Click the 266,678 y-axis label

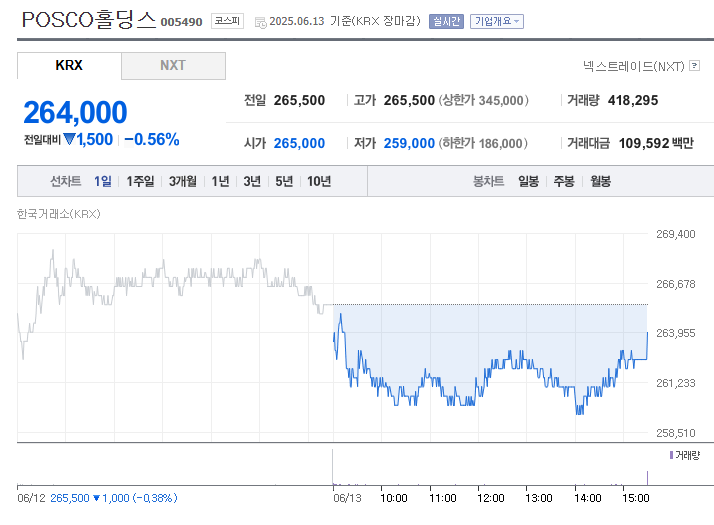pyautogui.click(x=676, y=284)
